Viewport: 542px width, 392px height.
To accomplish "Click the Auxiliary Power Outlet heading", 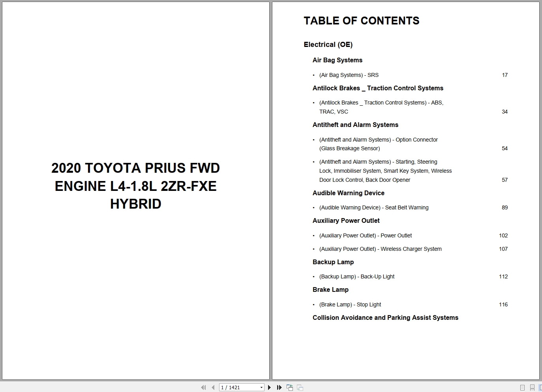I will pos(346,220).
